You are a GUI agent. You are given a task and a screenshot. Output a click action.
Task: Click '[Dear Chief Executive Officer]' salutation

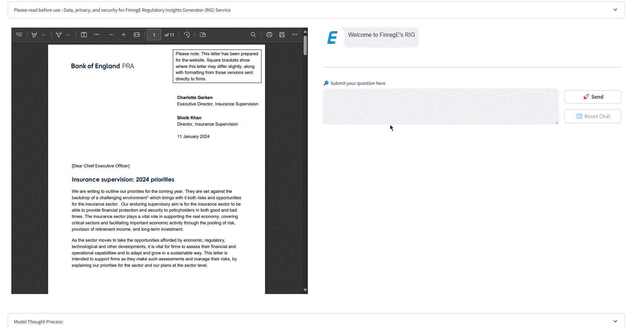coord(100,166)
